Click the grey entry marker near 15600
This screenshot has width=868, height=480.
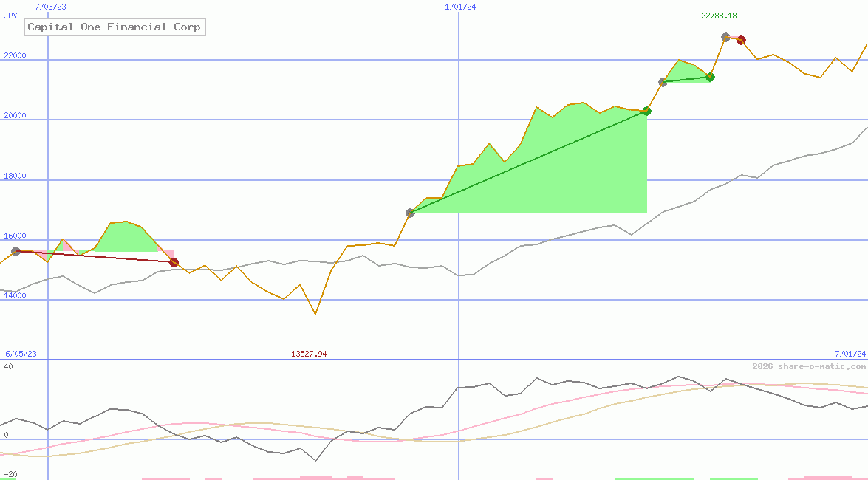[x=16, y=251]
